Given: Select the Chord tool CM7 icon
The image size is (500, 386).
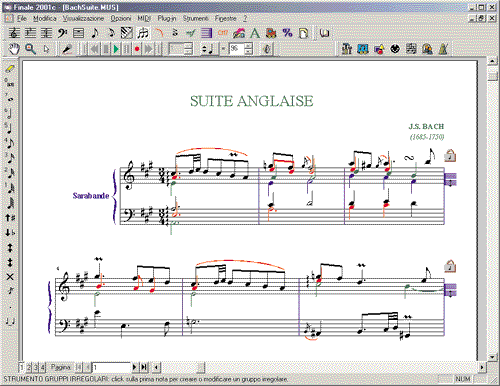Looking at the screenshot, I should click(223, 33).
